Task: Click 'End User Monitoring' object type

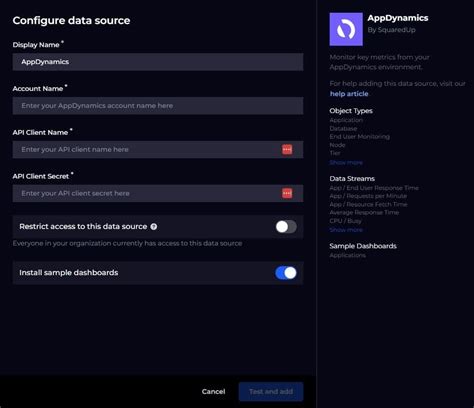Action: [x=359, y=137]
